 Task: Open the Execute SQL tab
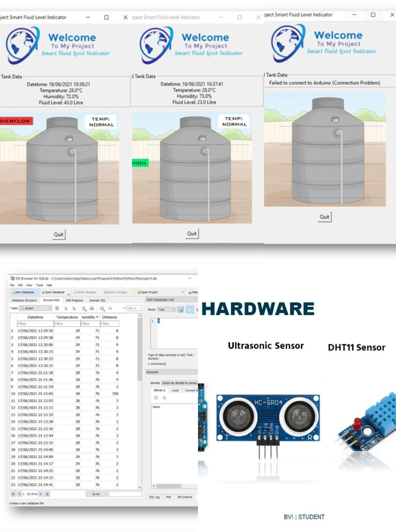coord(97,300)
